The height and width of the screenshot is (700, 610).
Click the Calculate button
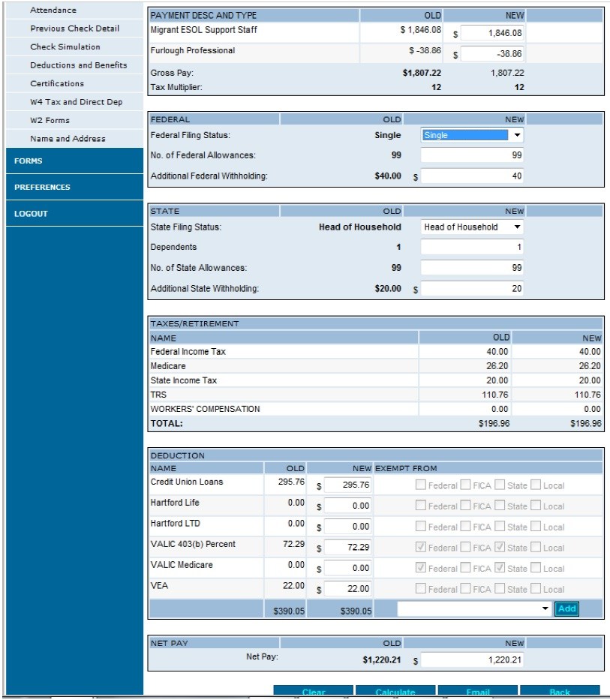coord(395,692)
